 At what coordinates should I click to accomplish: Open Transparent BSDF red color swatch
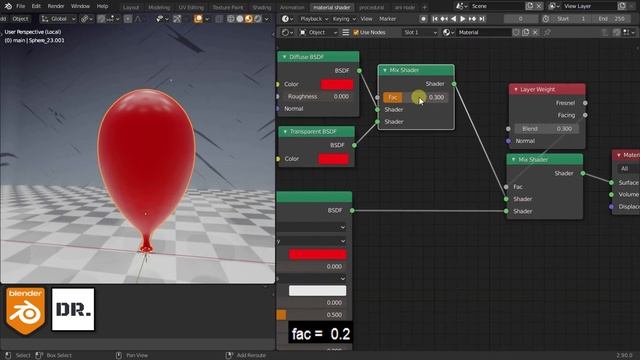point(333,159)
